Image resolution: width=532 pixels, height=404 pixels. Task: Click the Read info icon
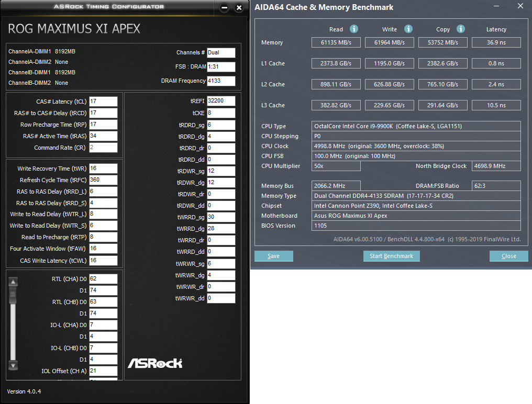click(x=354, y=29)
